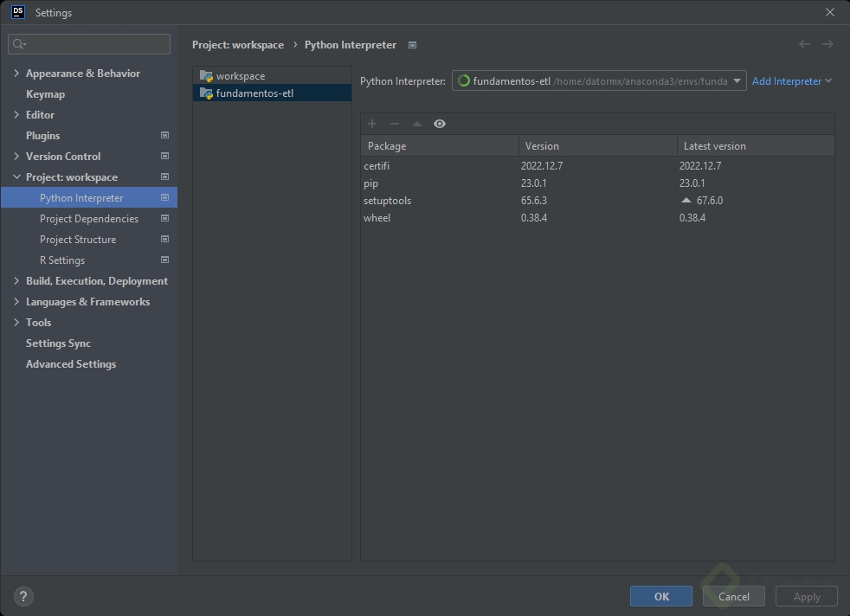Screen dimensions: 850x616
Task: Click the project-level icon next to Project Structure
Action: [164, 239]
